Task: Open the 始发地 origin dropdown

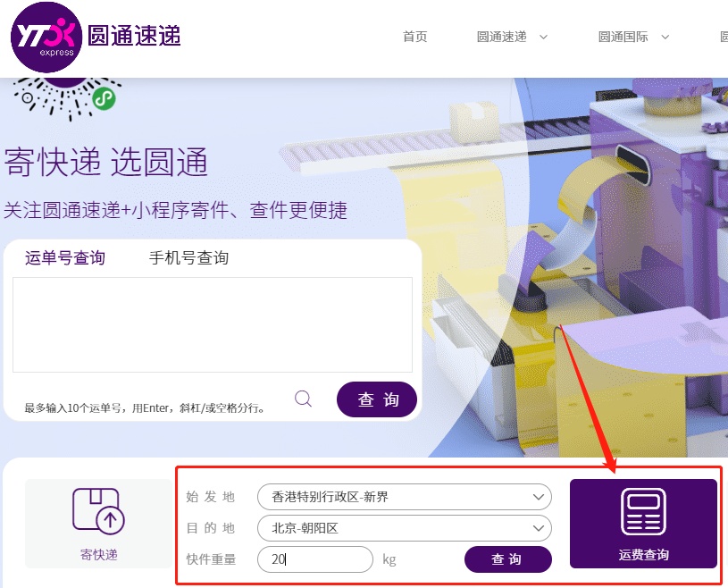Action: click(x=404, y=497)
